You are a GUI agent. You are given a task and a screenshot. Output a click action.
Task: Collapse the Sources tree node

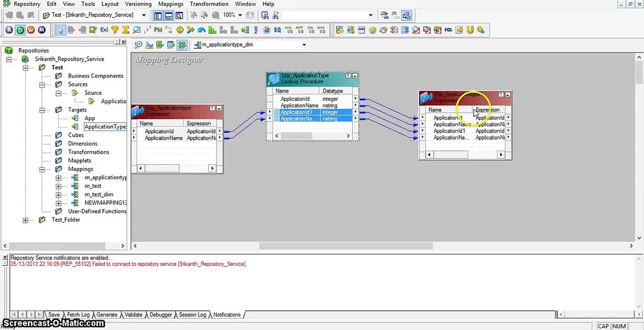tap(42, 84)
